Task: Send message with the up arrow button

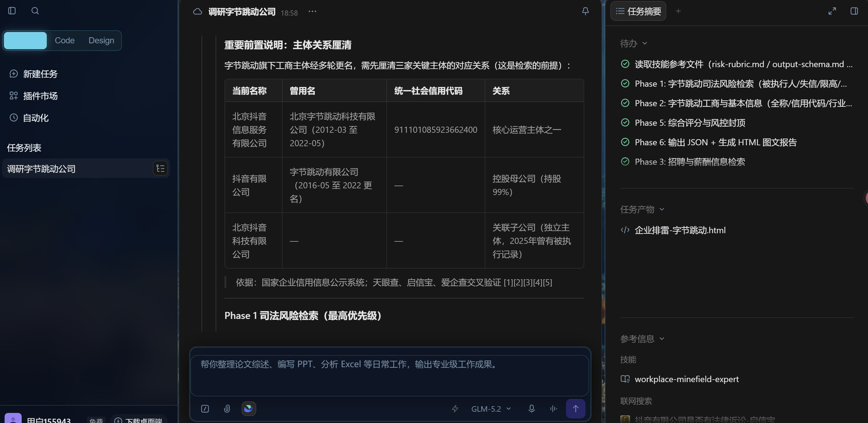Action: coord(576,409)
